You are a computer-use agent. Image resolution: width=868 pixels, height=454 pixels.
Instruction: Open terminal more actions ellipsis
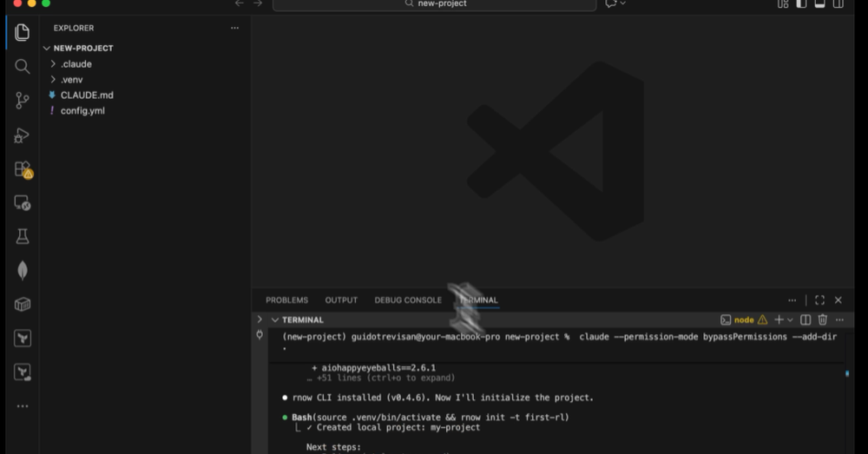point(839,319)
